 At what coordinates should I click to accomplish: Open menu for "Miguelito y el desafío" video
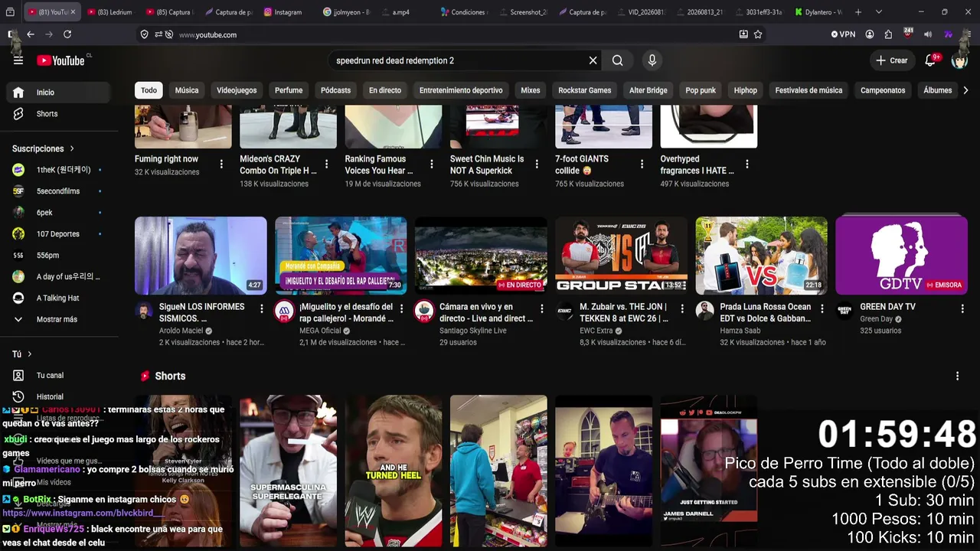(401, 309)
